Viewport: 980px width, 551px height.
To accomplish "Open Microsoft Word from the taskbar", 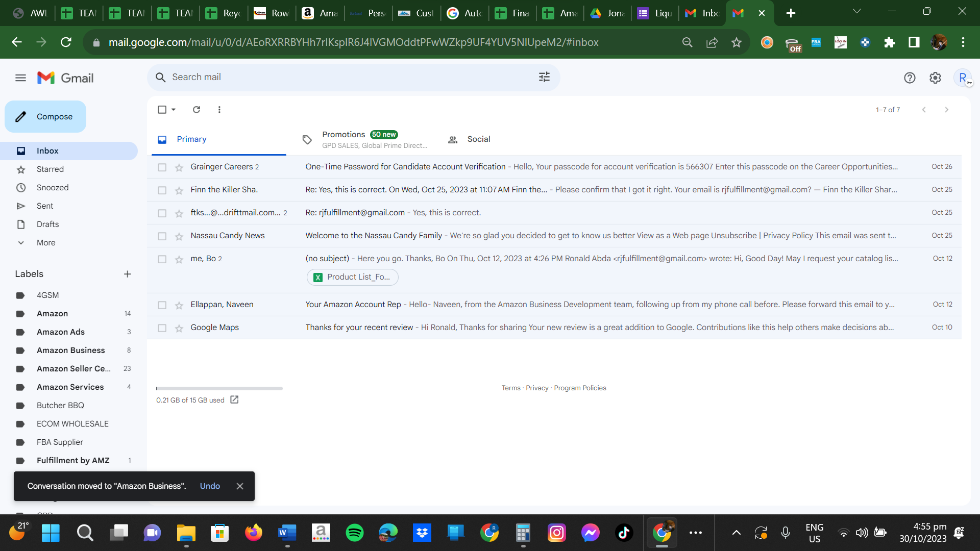I will click(287, 533).
